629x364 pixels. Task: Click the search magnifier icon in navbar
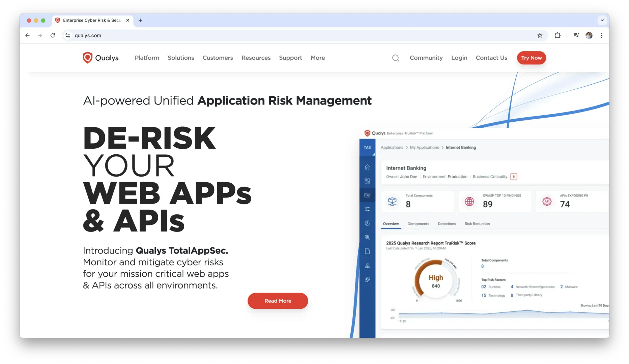(x=396, y=58)
